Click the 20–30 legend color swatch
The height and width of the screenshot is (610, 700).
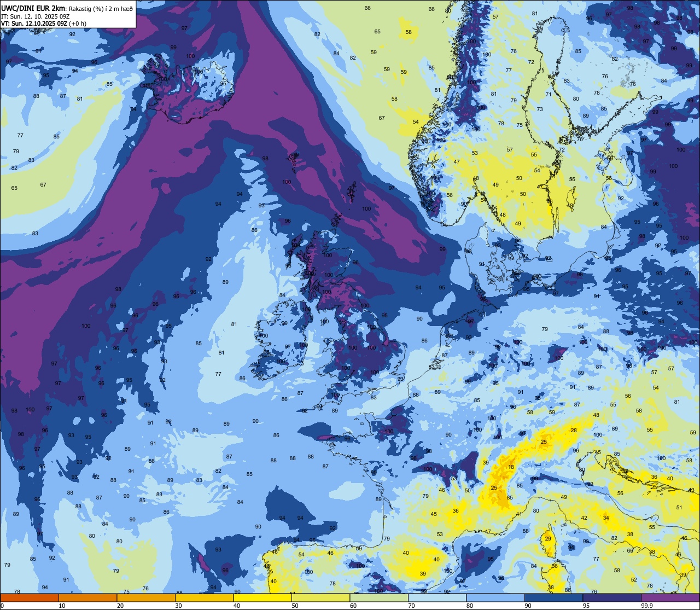click(x=146, y=597)
